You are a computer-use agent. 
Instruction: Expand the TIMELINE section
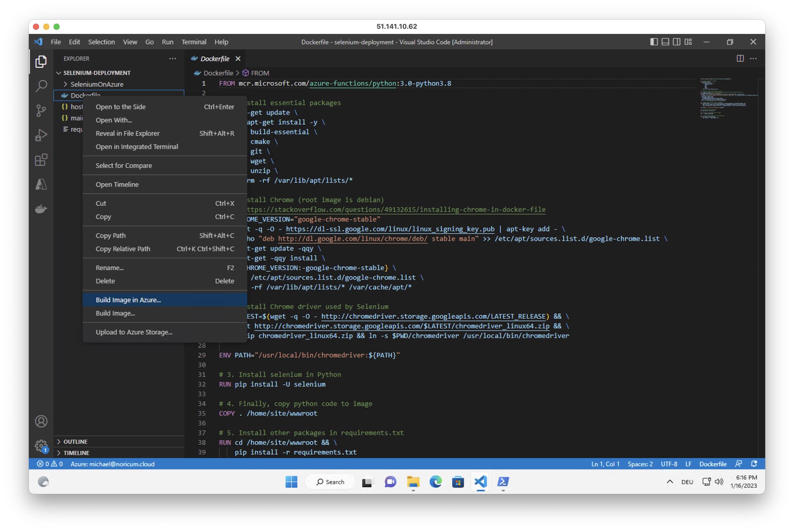pyautogui.click(x=76, y=453)
